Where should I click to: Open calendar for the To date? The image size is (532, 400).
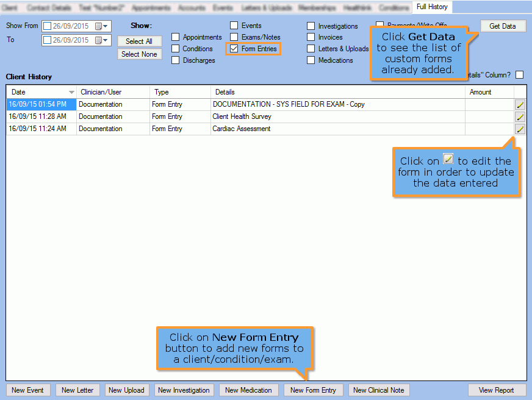click(101, 40)
